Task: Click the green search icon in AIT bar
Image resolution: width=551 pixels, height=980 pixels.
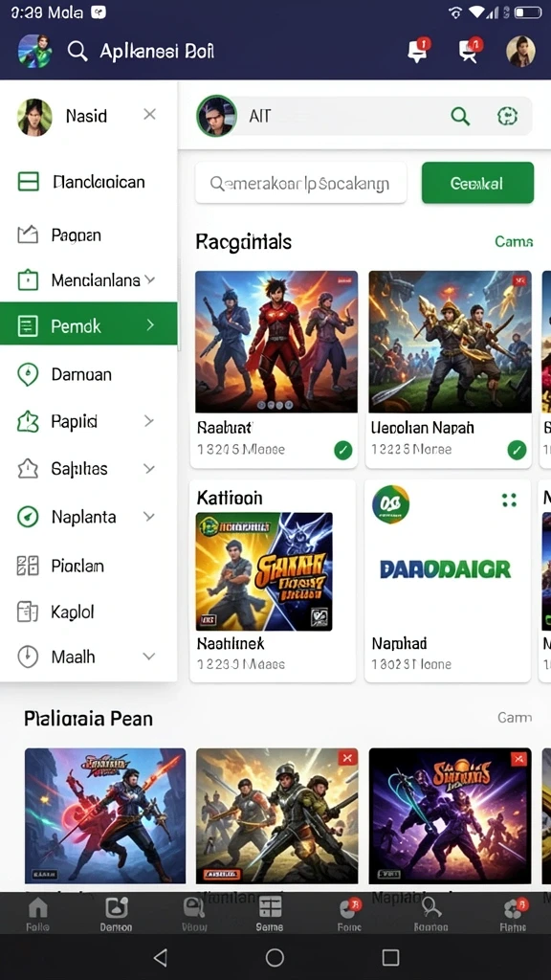Action: click(460, 116)
